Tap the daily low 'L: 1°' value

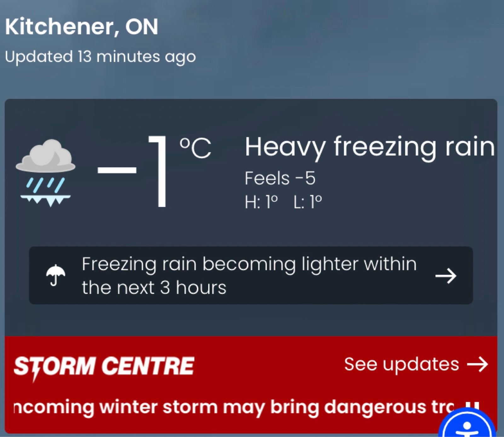(308, 202)
